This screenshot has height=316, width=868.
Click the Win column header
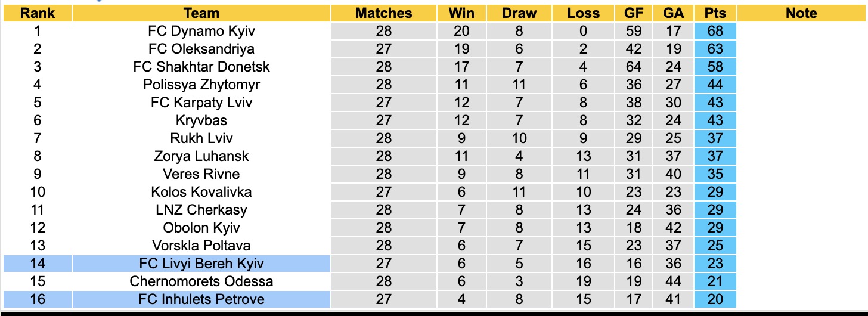pos(461,13)
